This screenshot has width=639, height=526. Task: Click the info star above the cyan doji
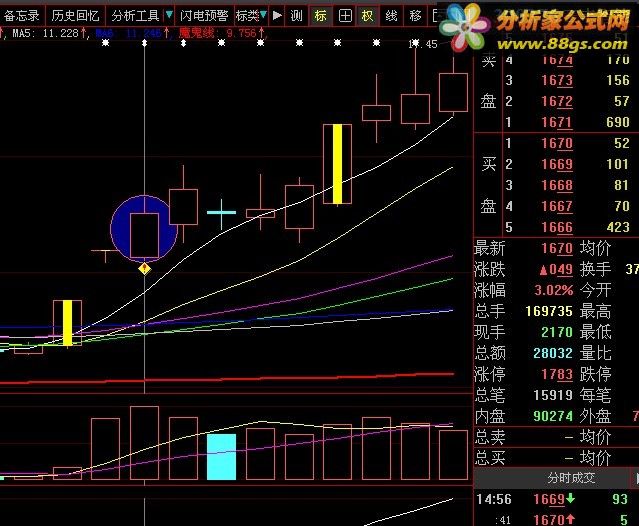[x=221, y=42]
